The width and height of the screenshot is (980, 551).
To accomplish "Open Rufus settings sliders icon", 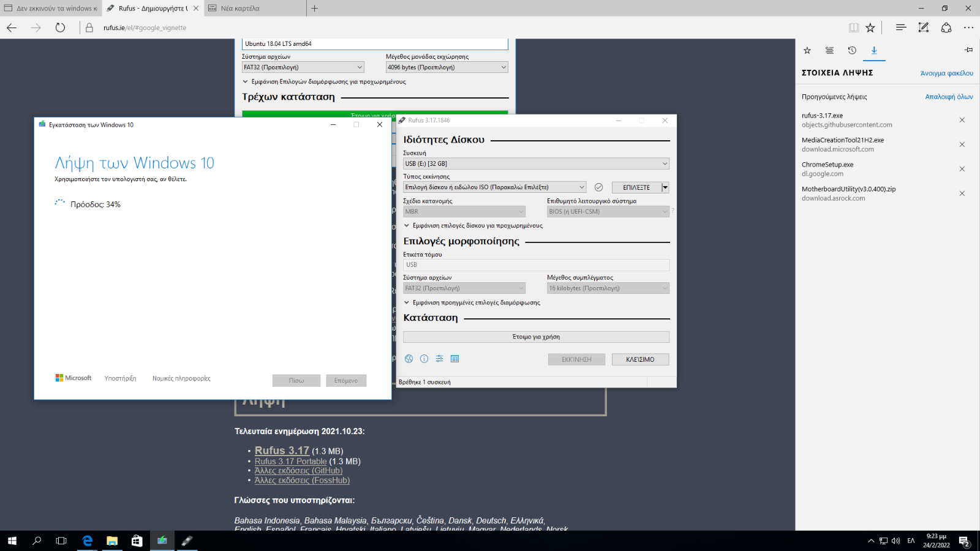I will click(439, 359).
